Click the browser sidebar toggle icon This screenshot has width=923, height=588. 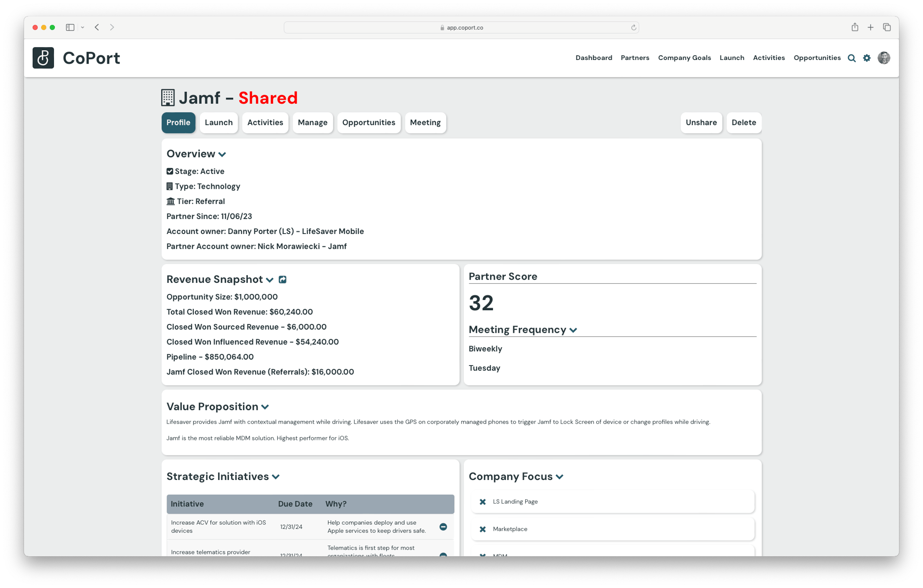point(70,27)
